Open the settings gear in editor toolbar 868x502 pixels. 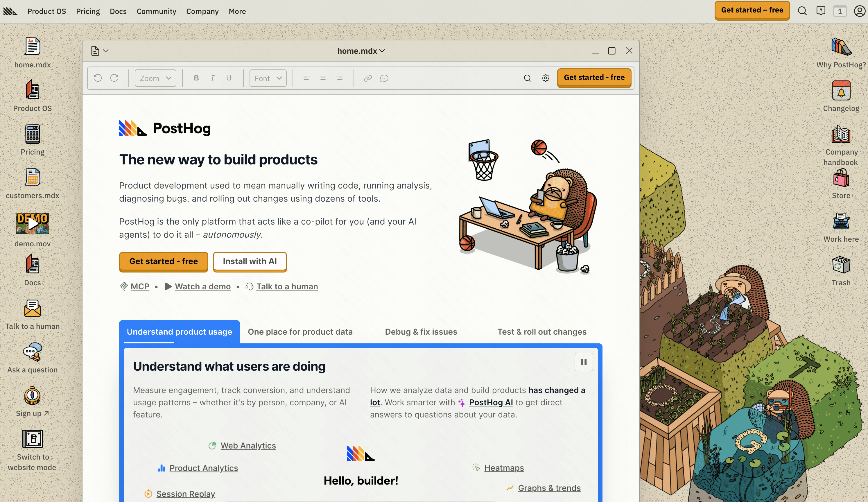click(546, 78)
